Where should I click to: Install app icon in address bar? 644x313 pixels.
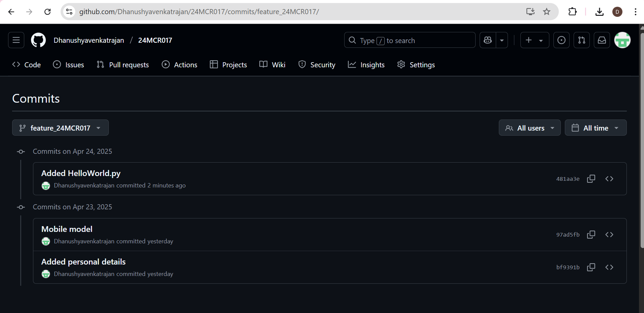[530, 12]
